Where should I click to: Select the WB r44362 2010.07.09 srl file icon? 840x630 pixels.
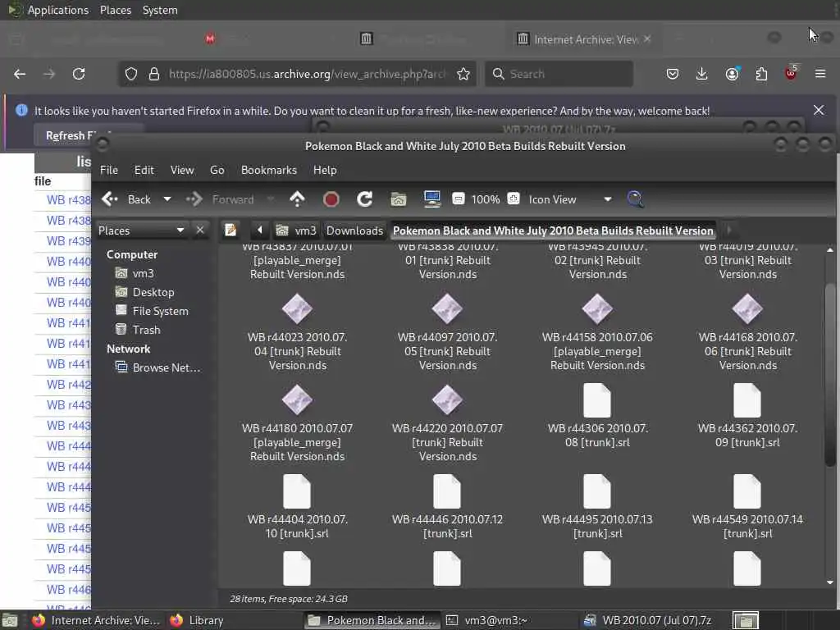pos(747,400)
